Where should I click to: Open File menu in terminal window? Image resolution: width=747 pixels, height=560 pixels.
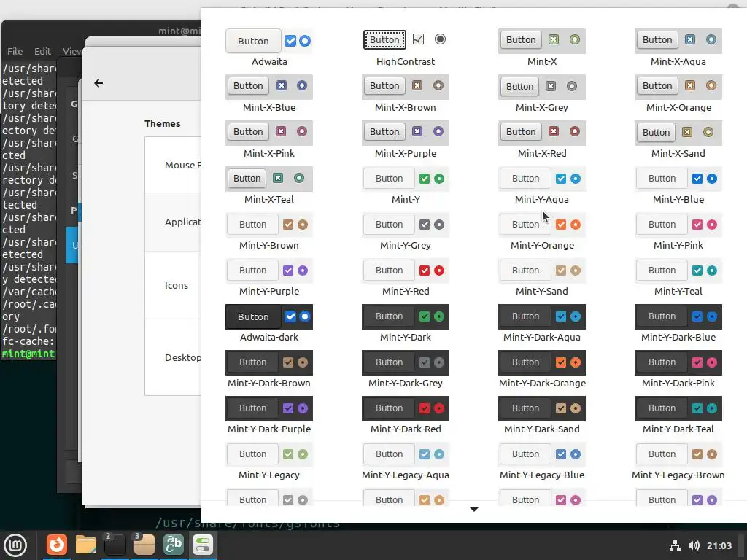15,52
